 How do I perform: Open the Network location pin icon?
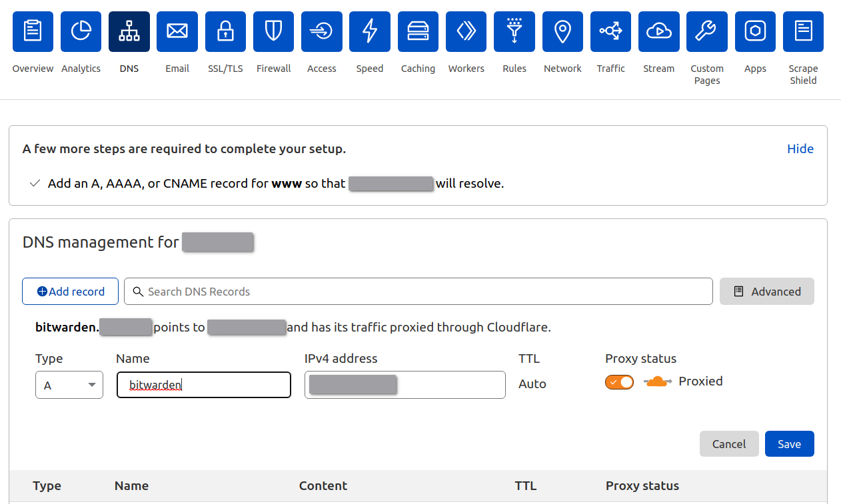(562, 31)
